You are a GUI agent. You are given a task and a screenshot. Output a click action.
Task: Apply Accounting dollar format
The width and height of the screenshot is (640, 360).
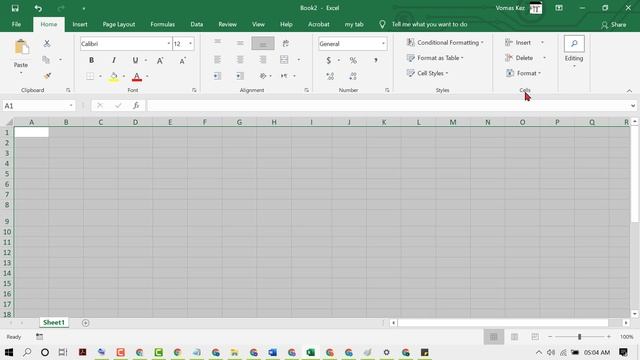click(x=329, y=60)
